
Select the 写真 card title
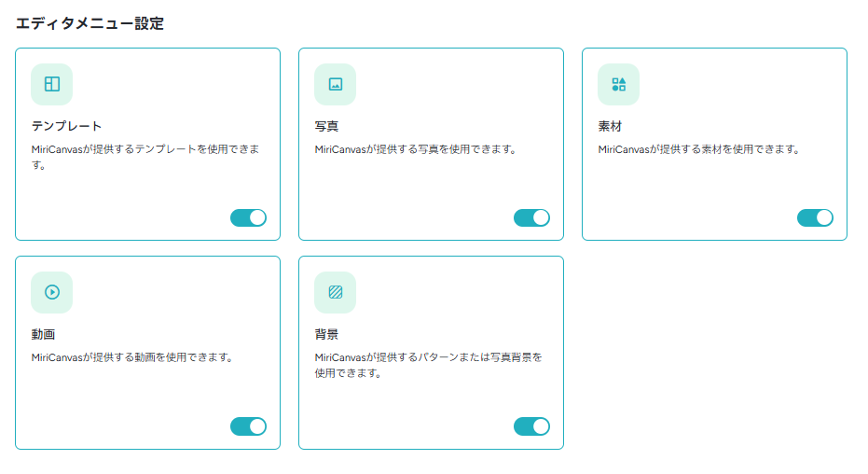pyautogui.click(x=326, y=126)
